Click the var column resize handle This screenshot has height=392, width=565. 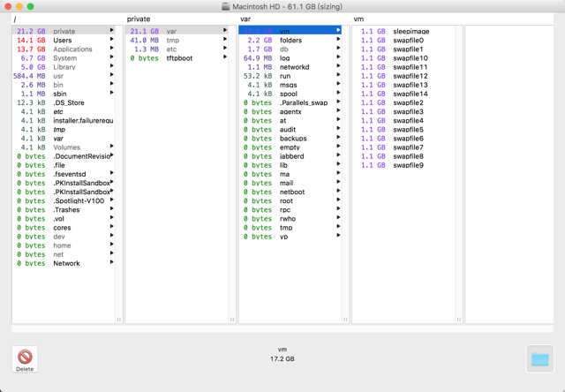345,320
